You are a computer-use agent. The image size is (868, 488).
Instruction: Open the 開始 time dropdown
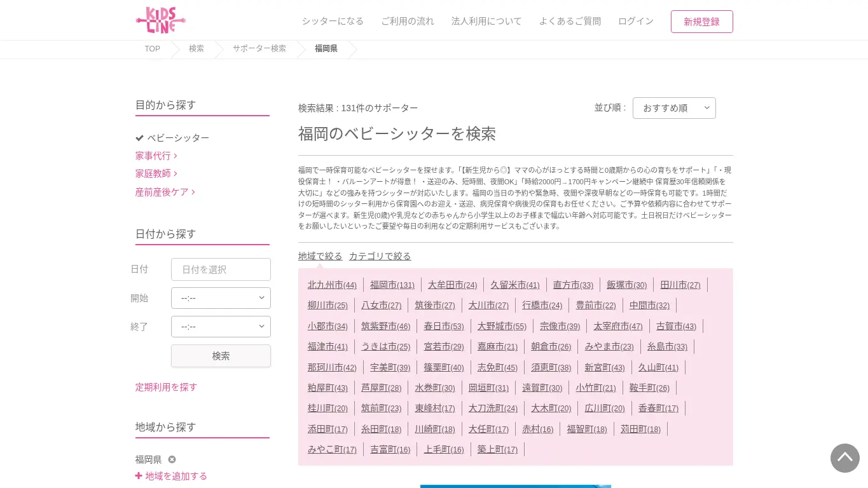(x=221, y=298)
